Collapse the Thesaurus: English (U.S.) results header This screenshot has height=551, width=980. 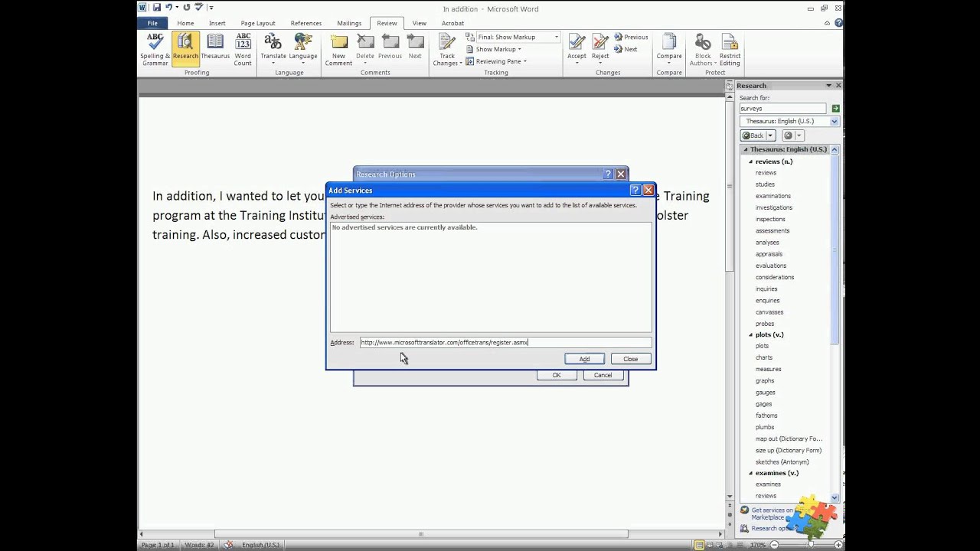point(745,149)
